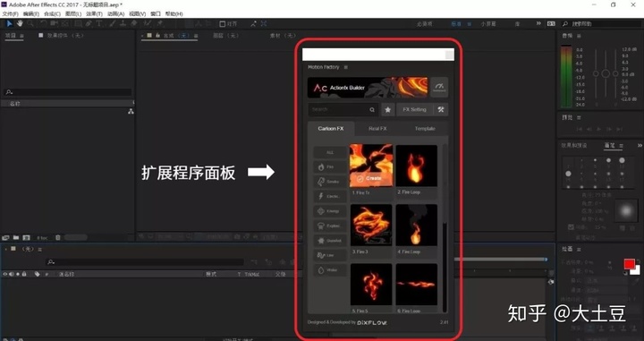Switch to the Template tab
Screen dimensions: 644x341
coord(425,129)
